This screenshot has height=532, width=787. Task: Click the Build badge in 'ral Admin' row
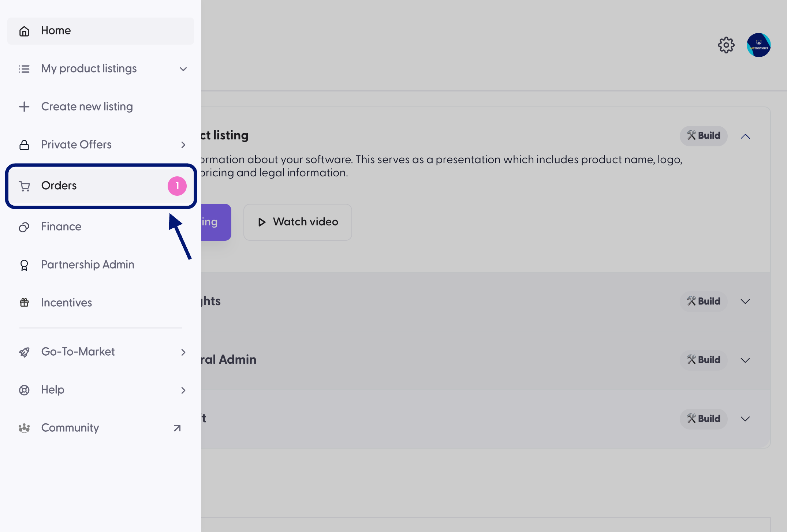[x=703, y=360]
